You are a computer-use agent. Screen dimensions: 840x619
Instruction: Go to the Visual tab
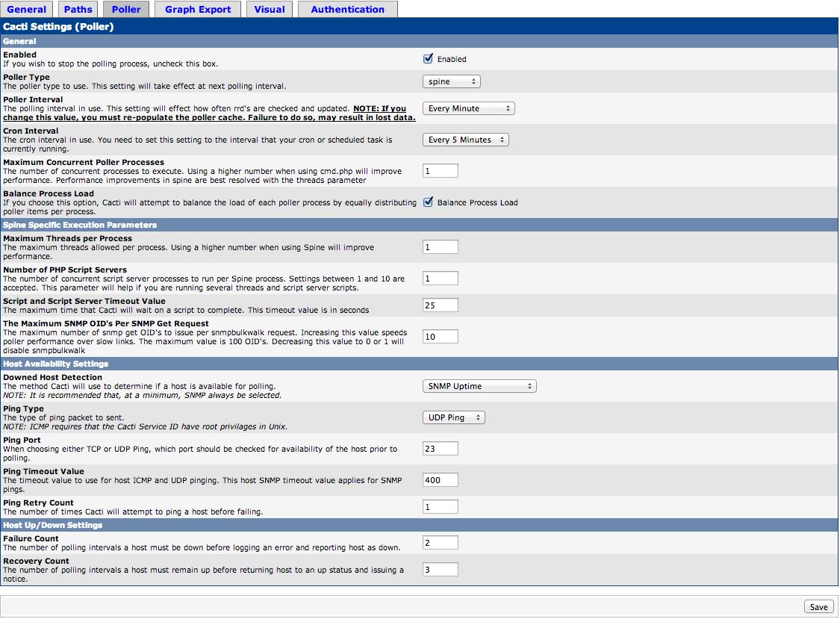(x=270, y=9)
